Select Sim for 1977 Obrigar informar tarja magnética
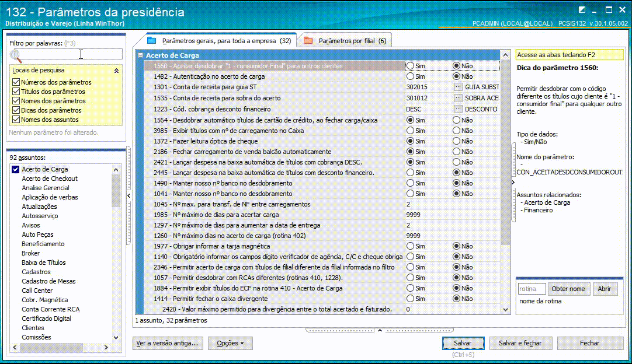This screenshot has width=632, height=364. [x=410, y=246]
